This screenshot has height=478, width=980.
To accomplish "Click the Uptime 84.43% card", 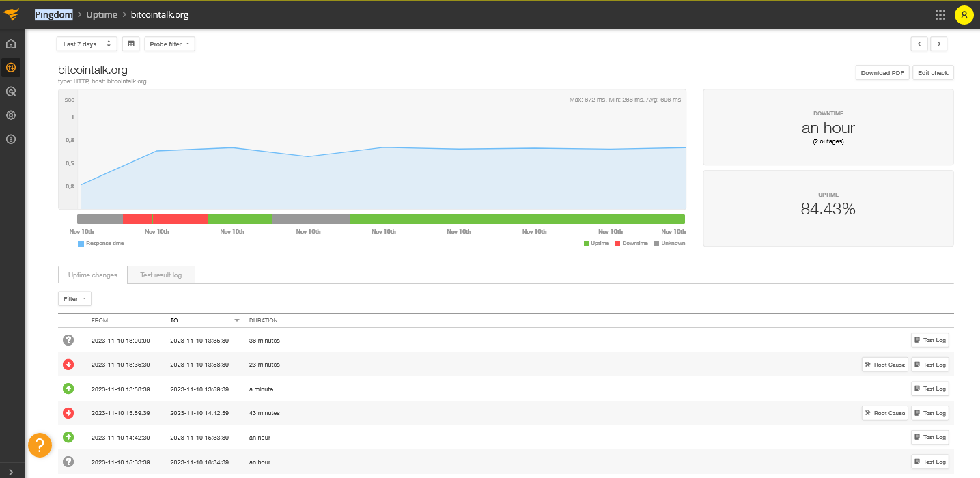I will click(x=828, y=208).
